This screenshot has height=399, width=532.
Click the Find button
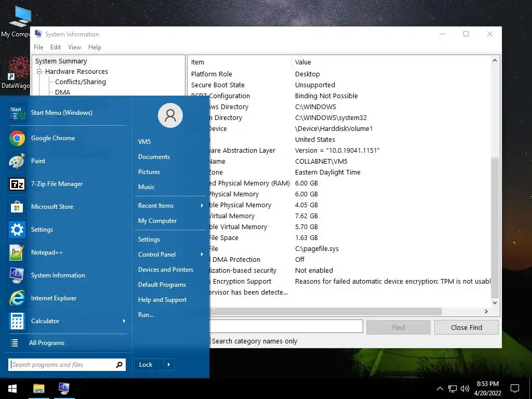click(x=398, y=327)
